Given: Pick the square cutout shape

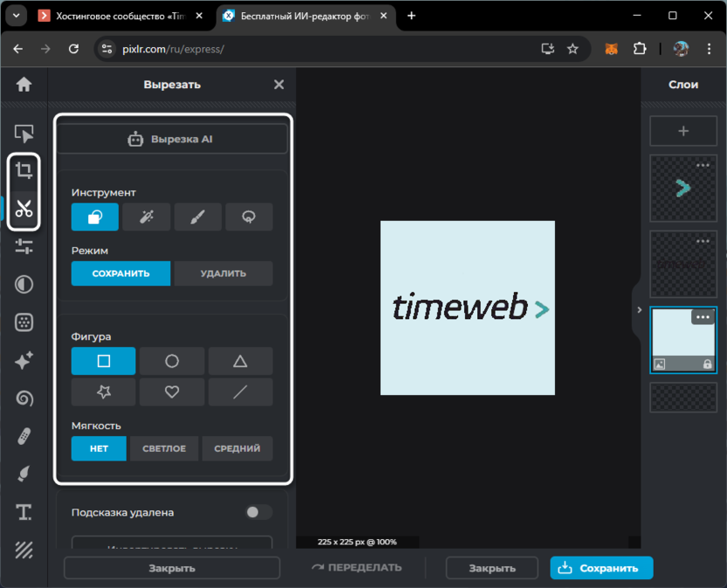Looking at the screenshot, I should click(103, 361).
